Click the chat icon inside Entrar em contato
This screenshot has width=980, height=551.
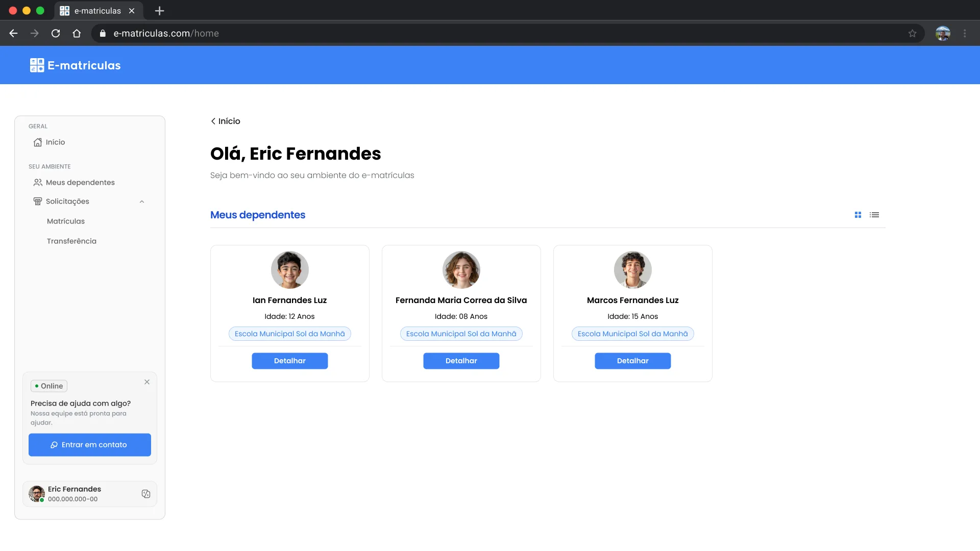click(x=54, y=445)
